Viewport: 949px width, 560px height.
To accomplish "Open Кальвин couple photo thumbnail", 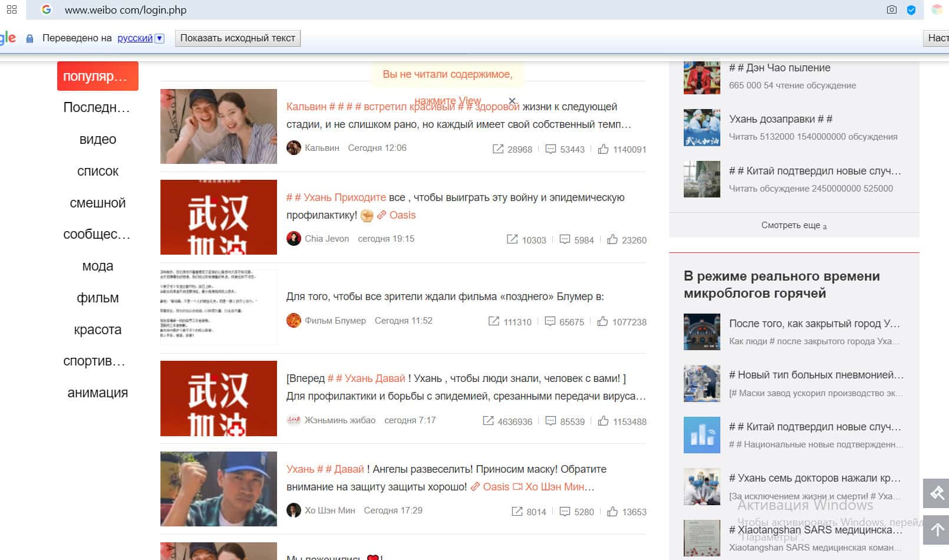I will coord(219,126).
